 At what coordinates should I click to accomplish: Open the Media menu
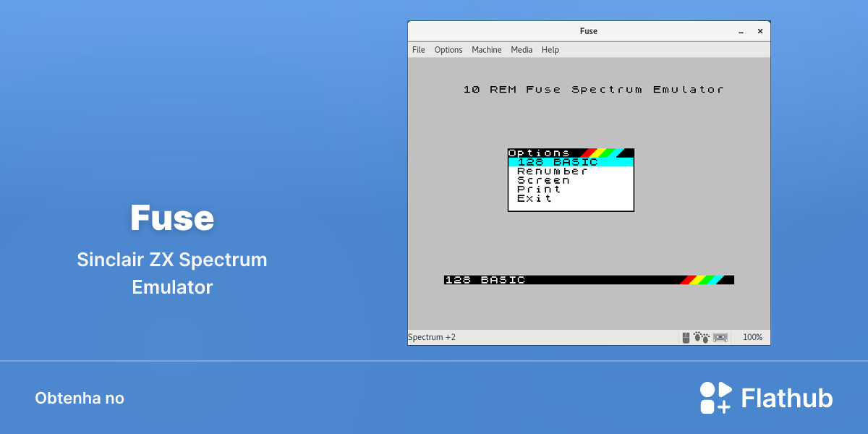pyautogui.click(x=522, y=50)
